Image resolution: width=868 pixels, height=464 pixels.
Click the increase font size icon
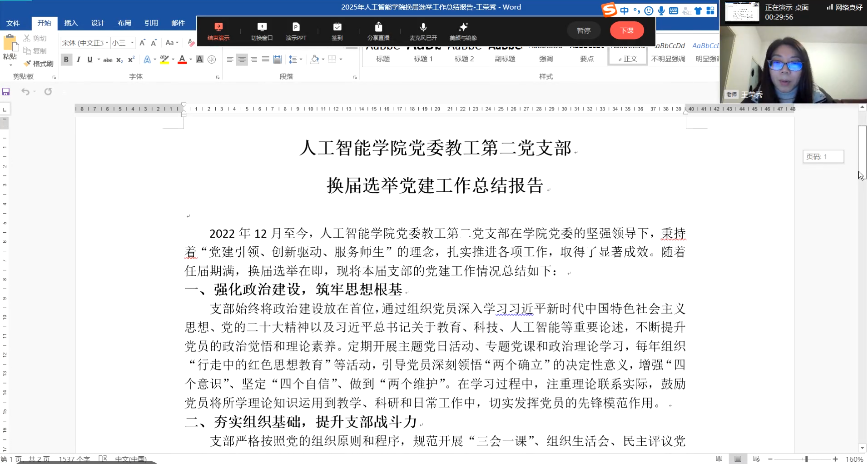pos(143,43)
